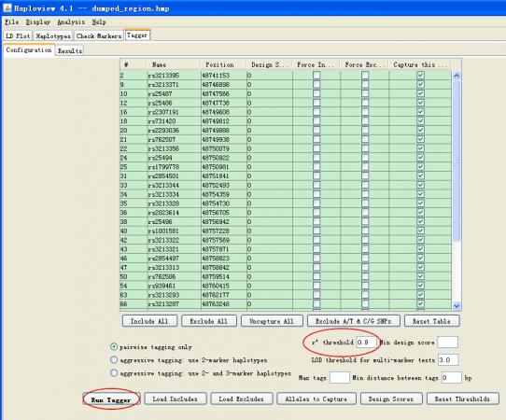506x420 pixels.
Task: Switch to the Haplotypes tab
Action: point(53,35)
